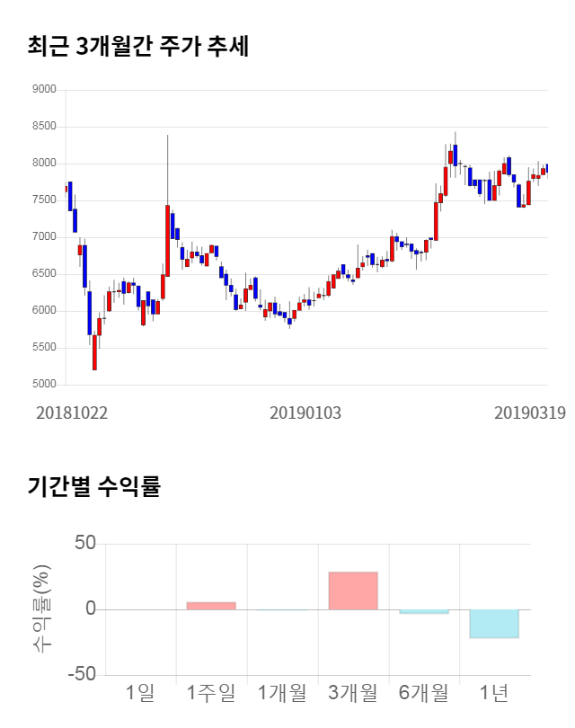Click the '1주일' period label

point(211,692)
